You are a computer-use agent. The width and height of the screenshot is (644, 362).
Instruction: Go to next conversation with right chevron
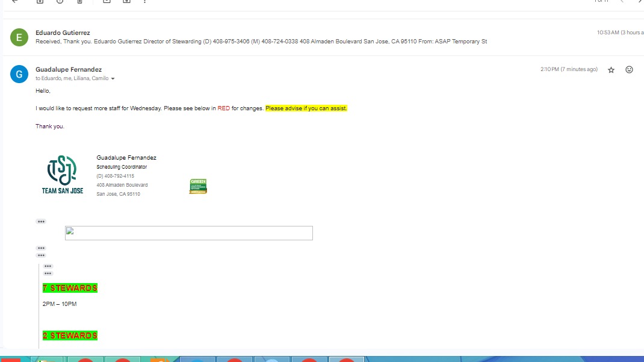(x=640, y=2)
